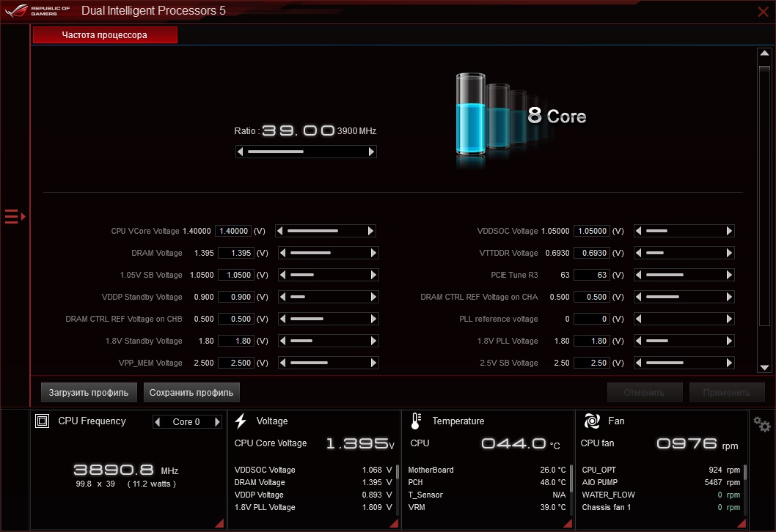
Task: Click the PCIE Tune R3 input field
Action: click(591, 275)
